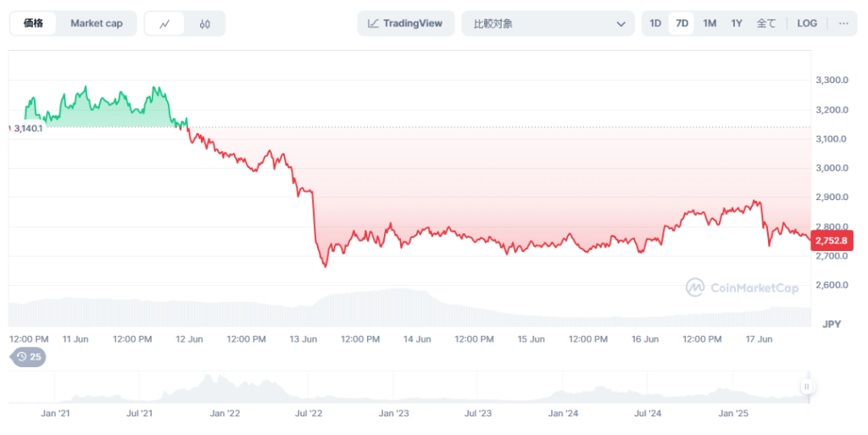868x435 pixels.
Task: Show the 1M time range
Action: [709, 24]
